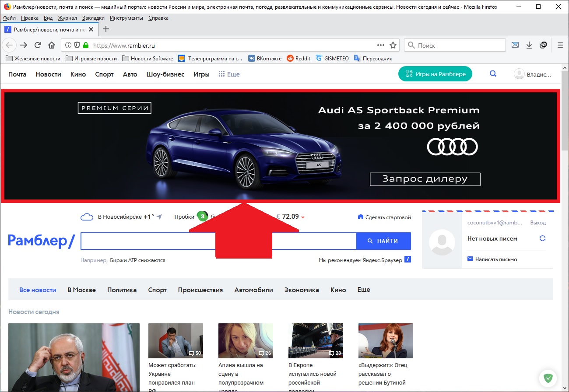
Task: Open news thumbnail В Европе испугались
Action: pyautogui.click(x=316, y=341)
